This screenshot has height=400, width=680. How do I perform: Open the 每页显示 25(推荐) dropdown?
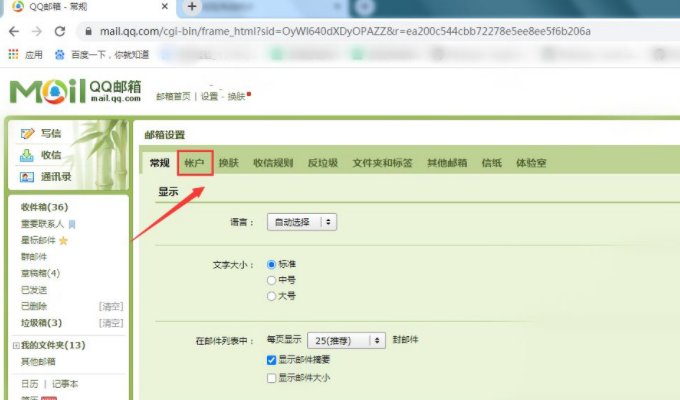pyautogui.click(x=346, y=341)
